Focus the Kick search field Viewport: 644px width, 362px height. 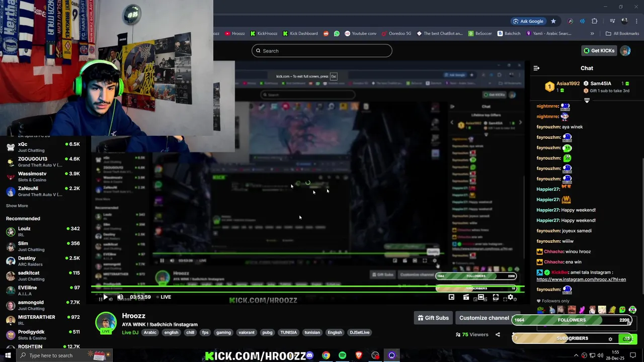[x=322, y=51]
